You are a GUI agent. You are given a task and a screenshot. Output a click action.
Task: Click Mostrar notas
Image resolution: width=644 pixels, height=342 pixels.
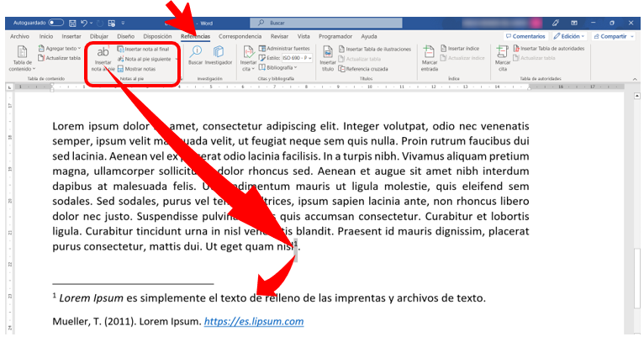click(x=137, y=69)
